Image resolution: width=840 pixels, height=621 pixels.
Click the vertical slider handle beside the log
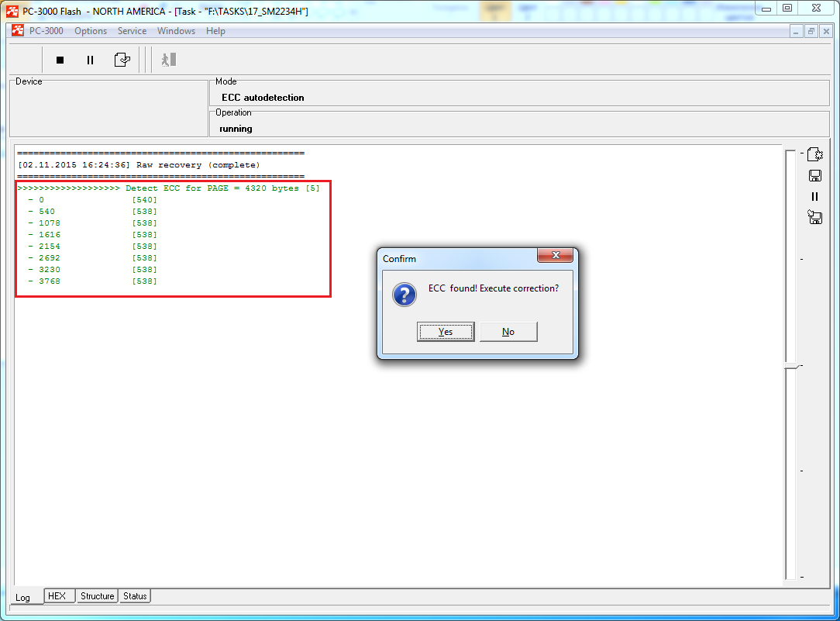point(790,366)
